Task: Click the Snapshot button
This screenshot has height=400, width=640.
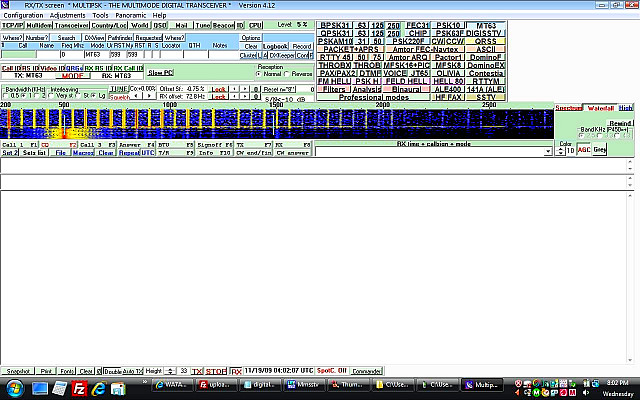Action: (x=18, y=371)
